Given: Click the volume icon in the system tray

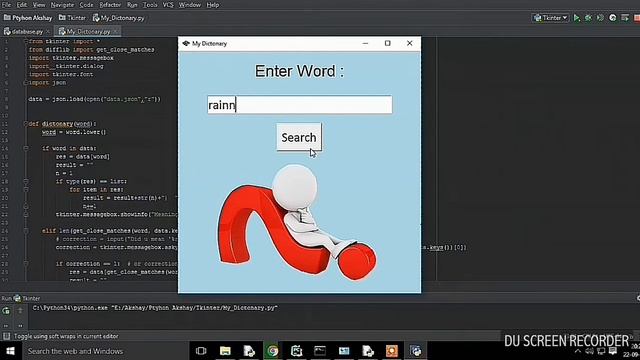Looking at the screenshot, I should point(590,351).
